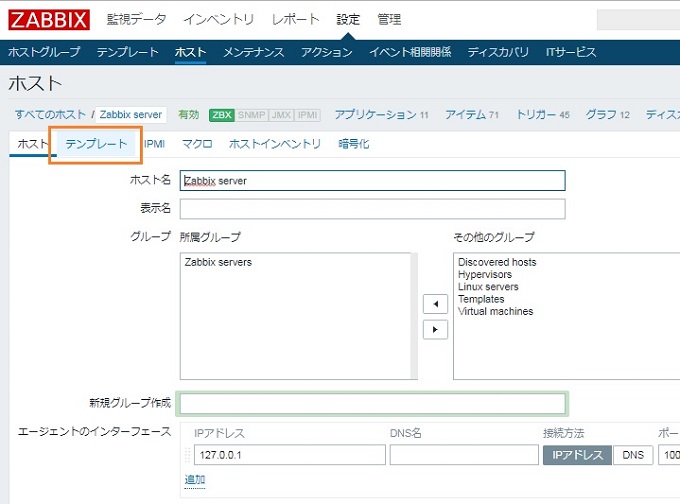680x504 pixels.
Task: Switch to the テンプレート form tab
Action: coord(96,144)
